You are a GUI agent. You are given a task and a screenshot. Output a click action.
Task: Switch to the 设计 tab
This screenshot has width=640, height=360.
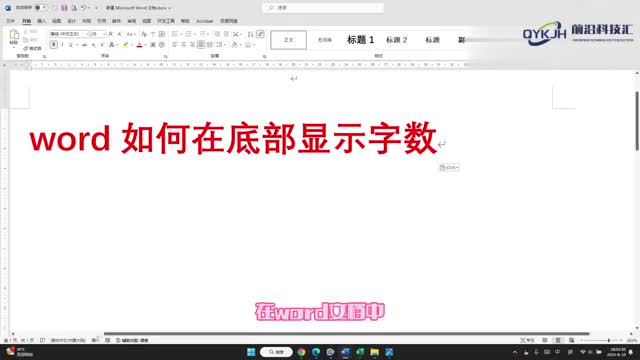click(x=71, y=21)
